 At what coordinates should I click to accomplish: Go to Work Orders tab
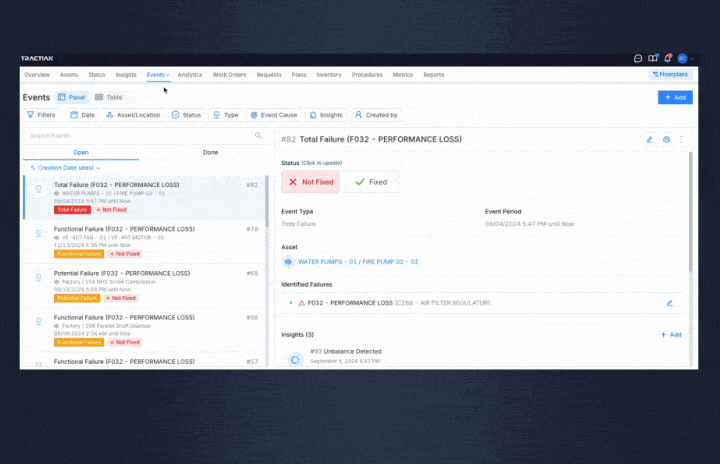click(229, 75)
